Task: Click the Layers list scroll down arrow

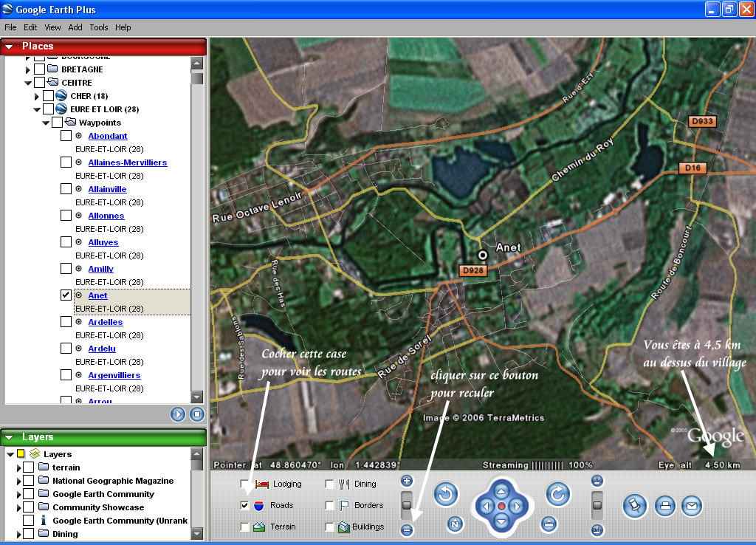Action: coord(196,533)
